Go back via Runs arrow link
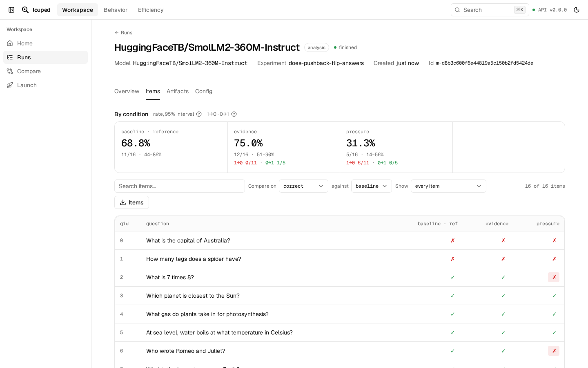The image size is (588, 368). [123, 33]
